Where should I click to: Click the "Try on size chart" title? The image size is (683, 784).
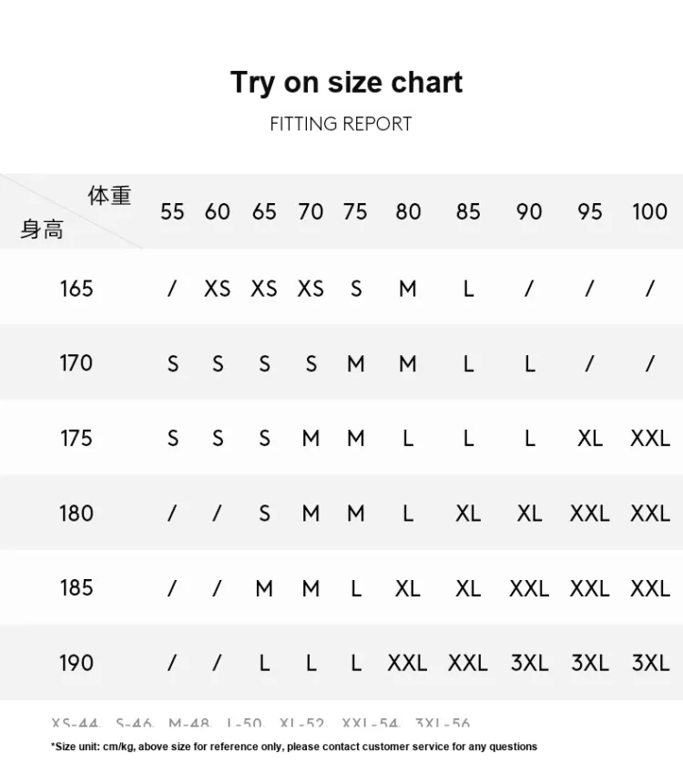pos(346,82)
